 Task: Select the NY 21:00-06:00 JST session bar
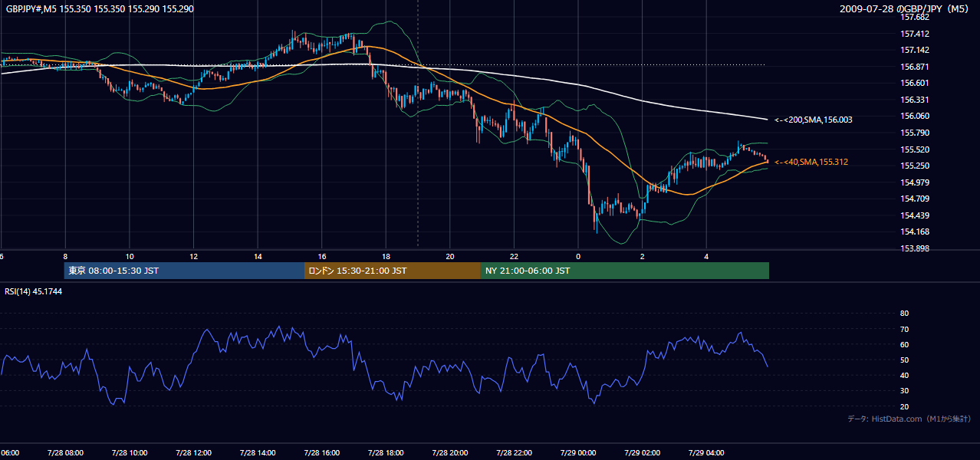pos(625,271)
